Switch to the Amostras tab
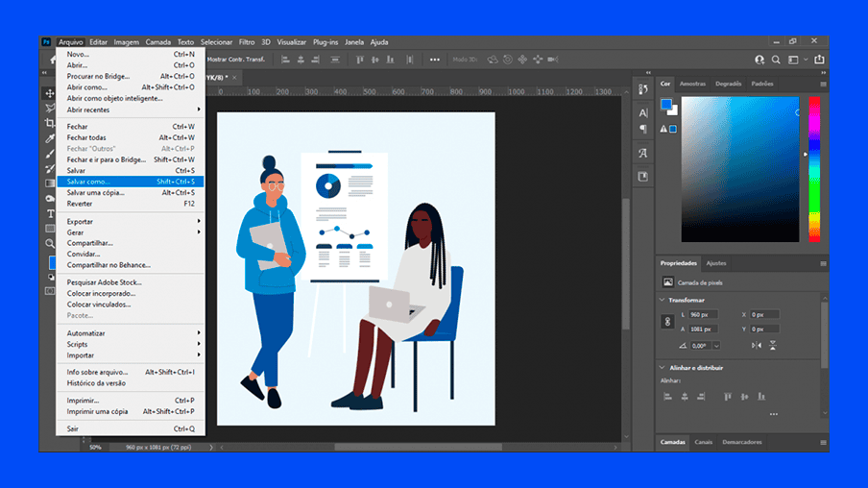Screen dimensions: 868x488 coord(692,84)
